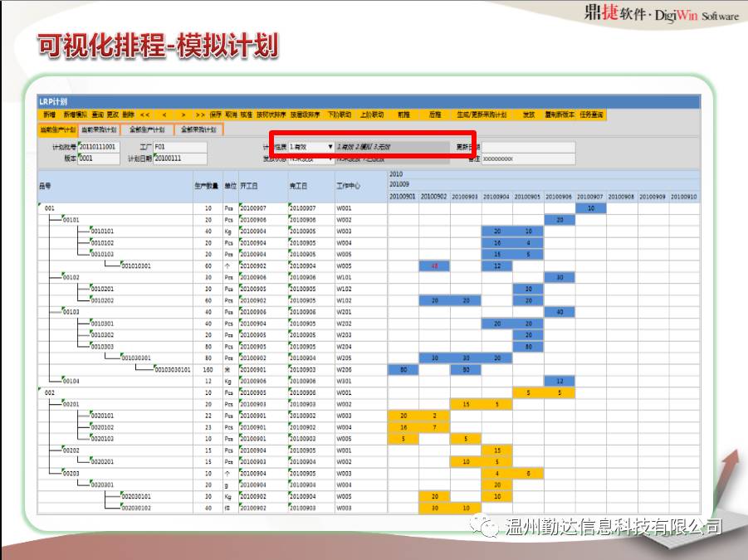Click the 计划日期 field showing 20100111
Screen dimensions: 748x560
(x=179, y=158)
